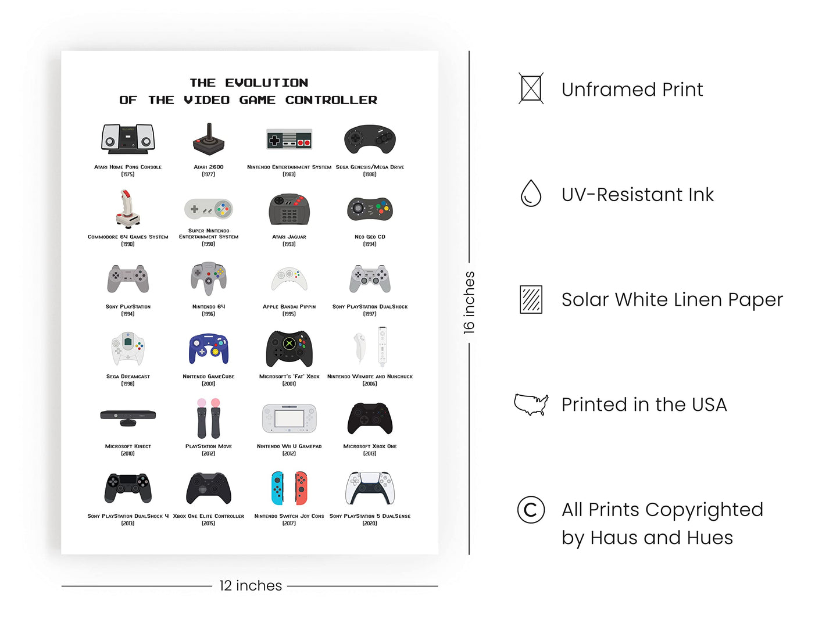This screenshot has height=630, width=840.
Task: Select the Nintendo Entertainment System controller image
Action: tap(289, 140)
